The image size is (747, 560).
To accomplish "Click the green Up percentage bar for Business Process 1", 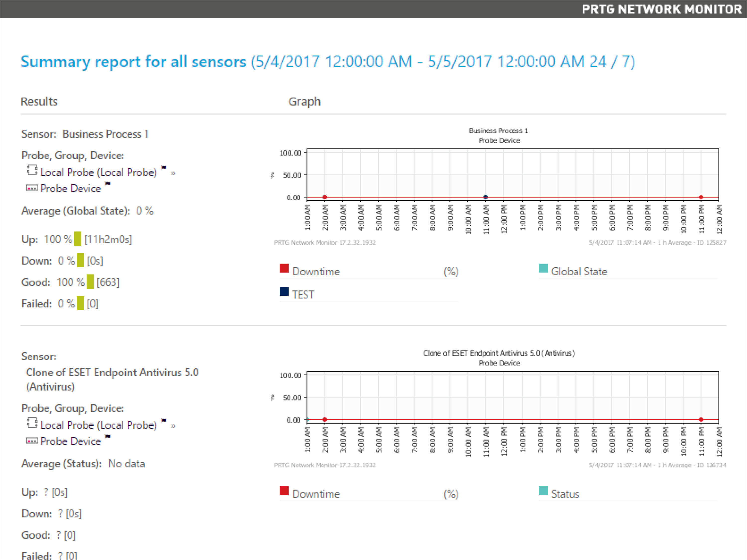I will (78, 239).
